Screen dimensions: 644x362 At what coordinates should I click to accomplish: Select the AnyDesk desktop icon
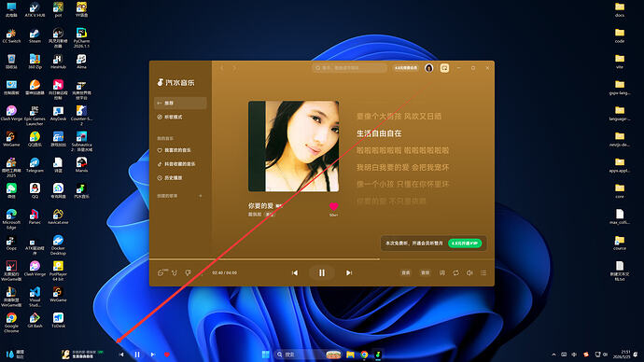[58, 113]
